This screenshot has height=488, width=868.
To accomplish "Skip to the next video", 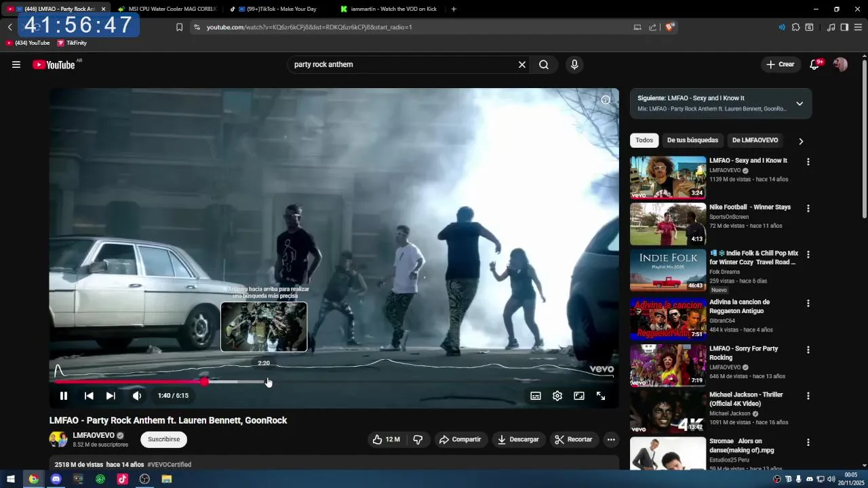I will tap(111, 396).
